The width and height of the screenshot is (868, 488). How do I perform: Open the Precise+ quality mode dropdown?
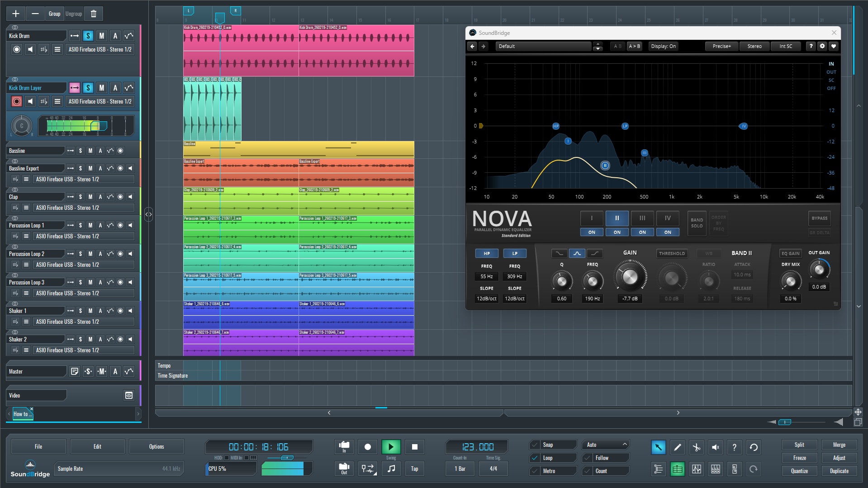tap(721, 46)
